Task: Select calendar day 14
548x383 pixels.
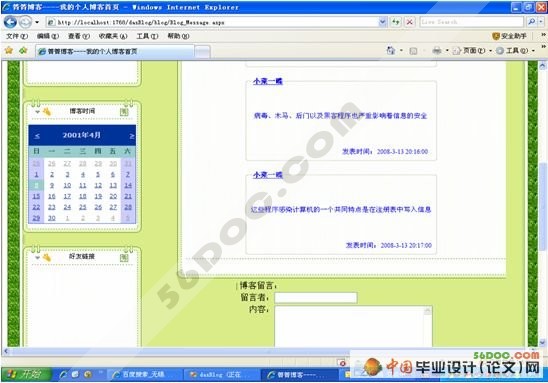Action: point(128,185)
